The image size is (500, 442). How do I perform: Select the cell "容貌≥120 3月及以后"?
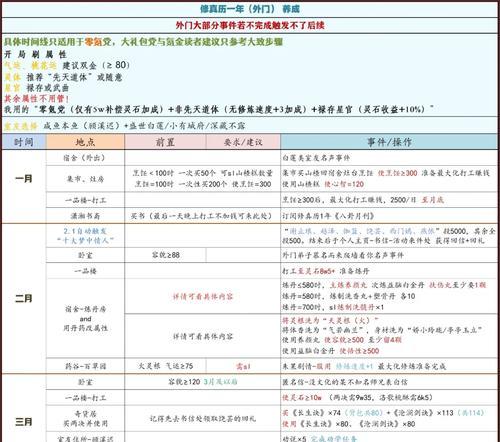(x=203, y=382)
